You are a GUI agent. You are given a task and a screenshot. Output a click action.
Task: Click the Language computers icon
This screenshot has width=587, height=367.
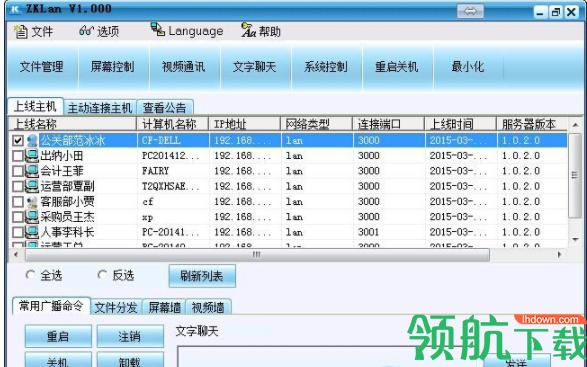(x=158, y=29)
